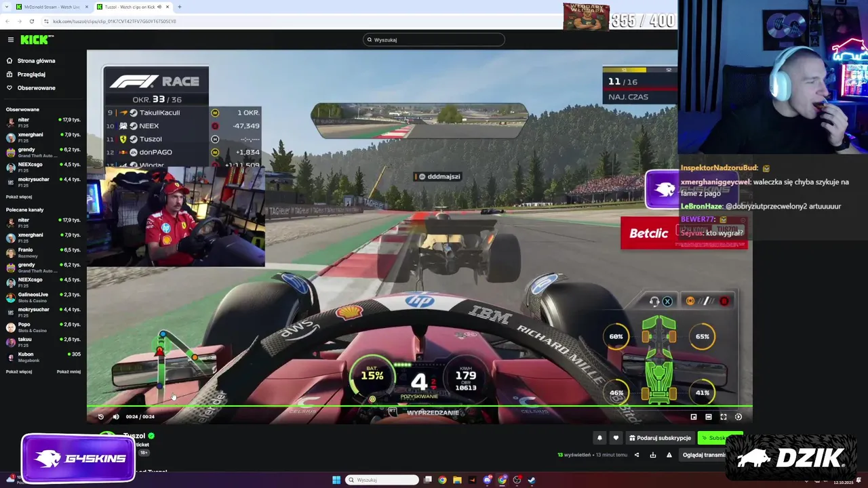Screen dimensions: 868x488
Task: Open Discord from the taskbar
Action: [x=487, y=480]
